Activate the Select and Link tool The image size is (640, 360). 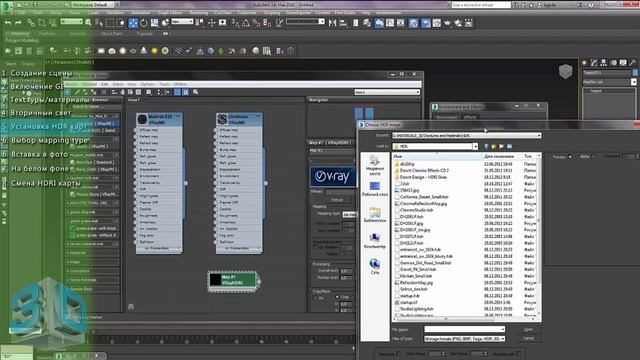point(31,23)
